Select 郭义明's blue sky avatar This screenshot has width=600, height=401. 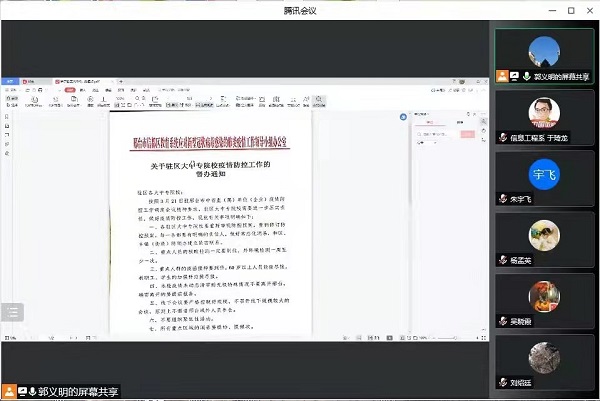[x=544, y=52]
